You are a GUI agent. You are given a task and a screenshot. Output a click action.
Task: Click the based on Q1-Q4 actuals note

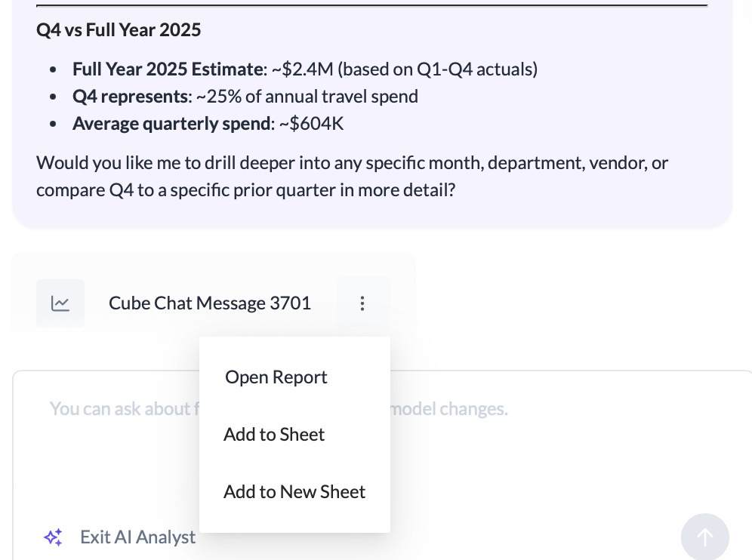point(438,69)
